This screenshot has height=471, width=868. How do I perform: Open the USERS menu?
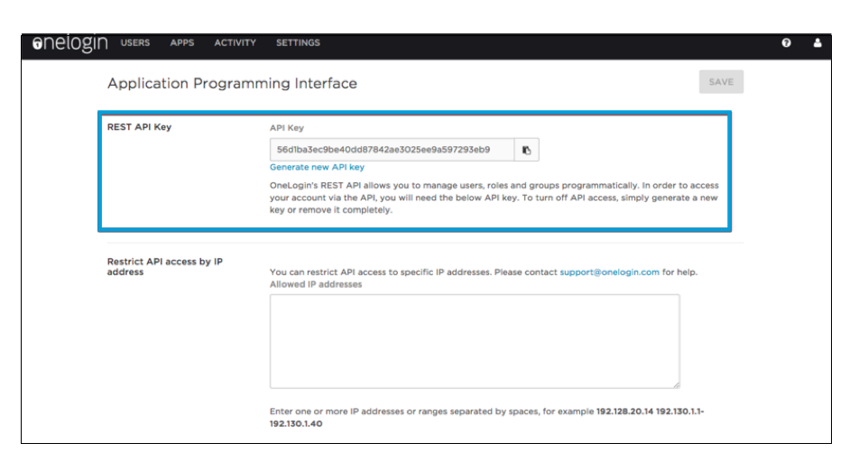(x=135, y=42)
